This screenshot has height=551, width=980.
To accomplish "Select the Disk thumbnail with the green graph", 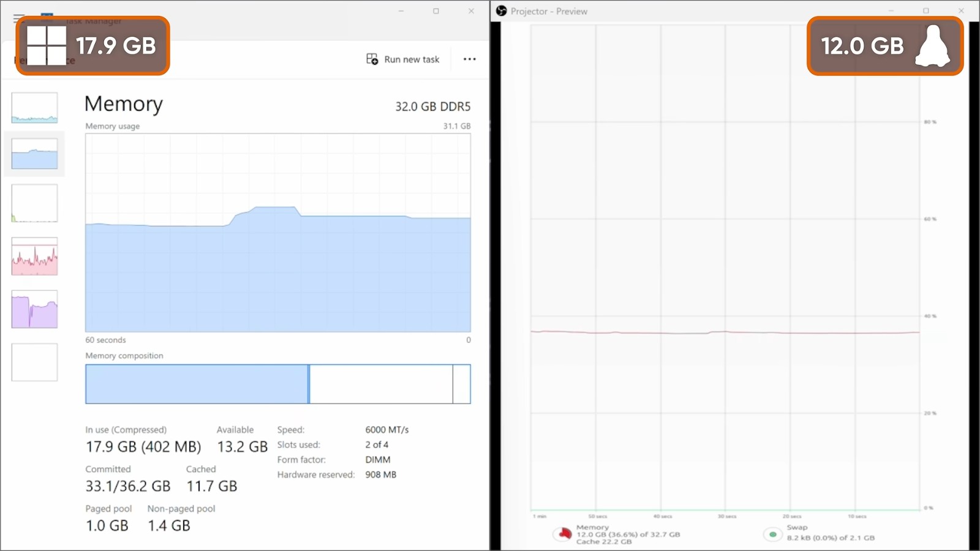I will pyautogui.click(x=34, y=203).
